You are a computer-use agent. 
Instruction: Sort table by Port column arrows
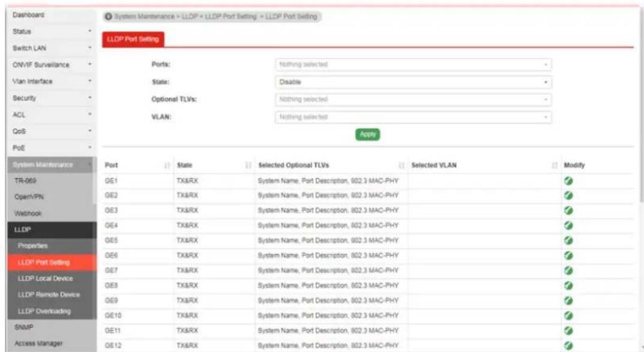click(167, 166)
